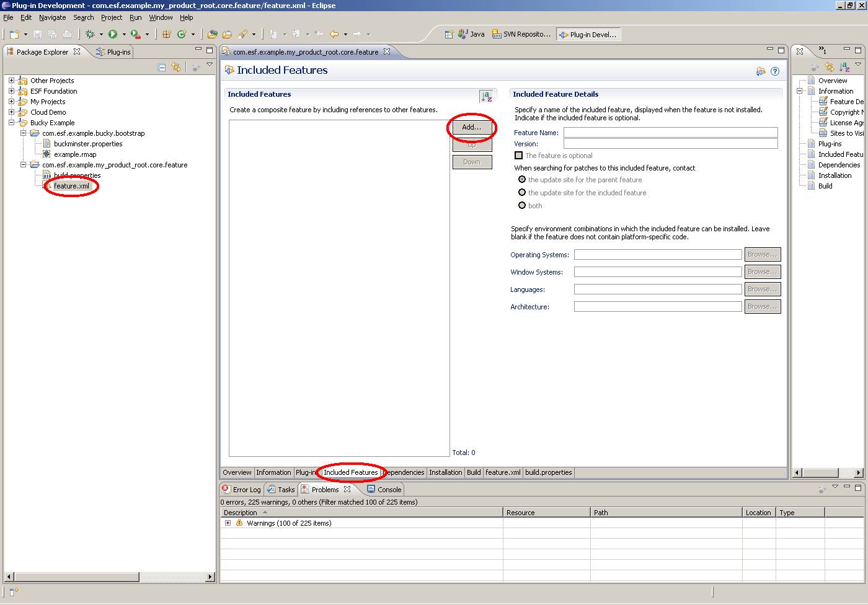Minimize the feature editor area
This screenshot has width=868, height=605.
tap(770, 49)
